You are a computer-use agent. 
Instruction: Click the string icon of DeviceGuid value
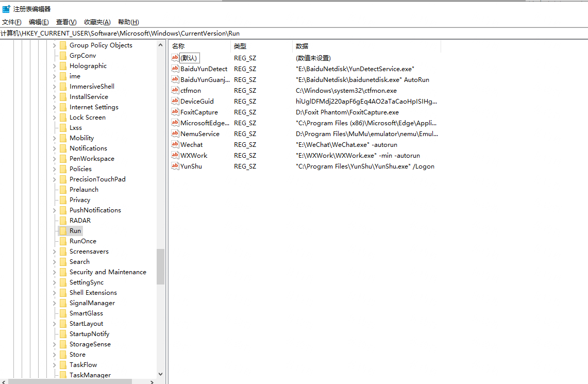(x=175, y=101)
